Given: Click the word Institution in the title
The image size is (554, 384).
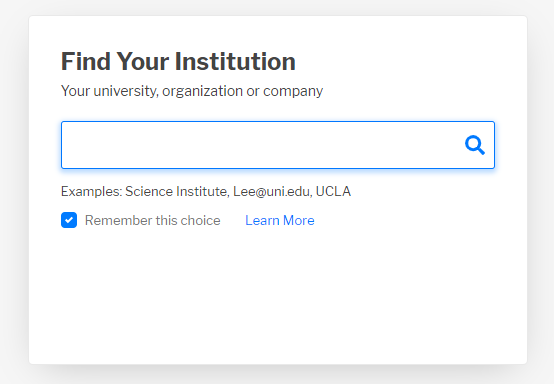Looking at the screenshot, I should point(235,61).
